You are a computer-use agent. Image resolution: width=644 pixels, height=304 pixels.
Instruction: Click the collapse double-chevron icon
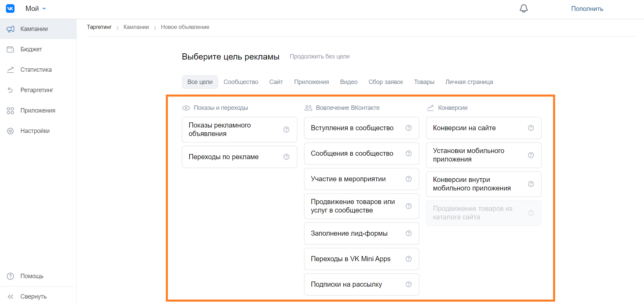(x=11, y=297)
